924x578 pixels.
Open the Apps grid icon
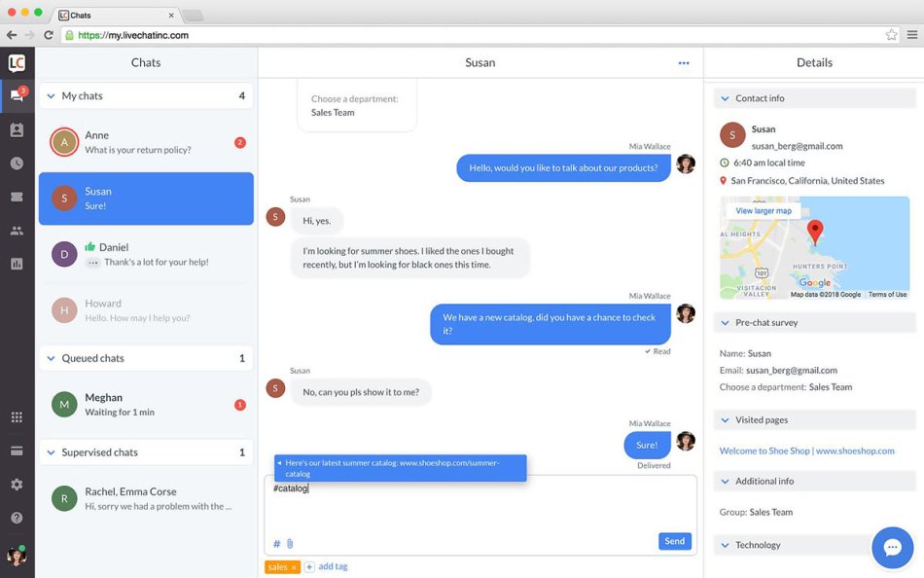[x=17, y=416]
